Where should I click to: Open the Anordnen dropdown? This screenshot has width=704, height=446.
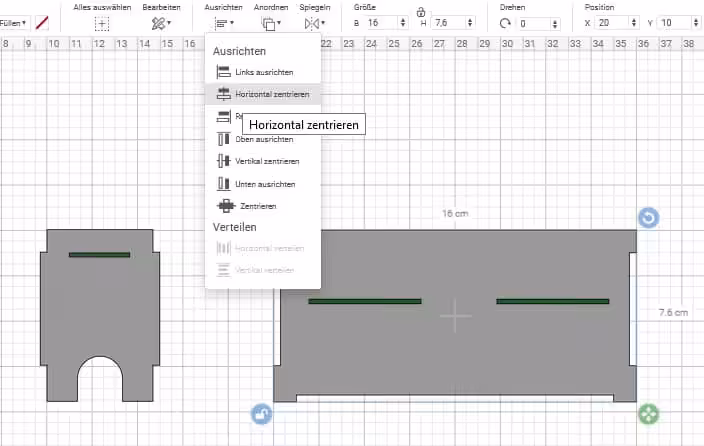(x=271, y=22)
